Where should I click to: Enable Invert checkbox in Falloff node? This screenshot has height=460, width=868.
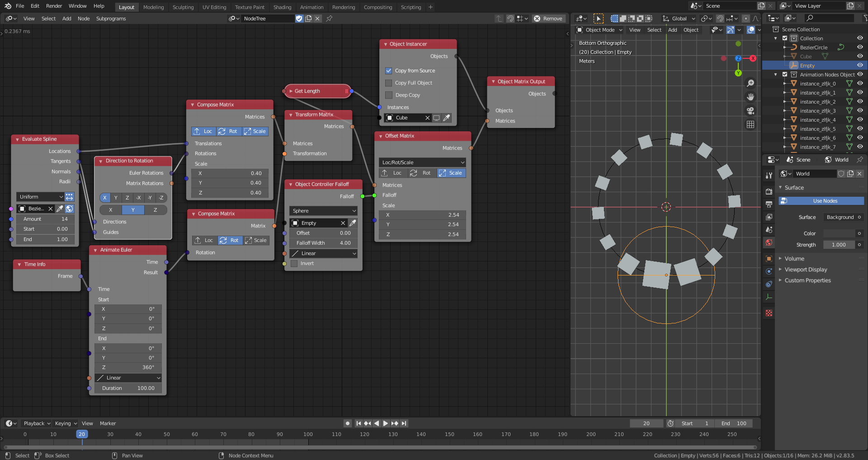point(294,263)
